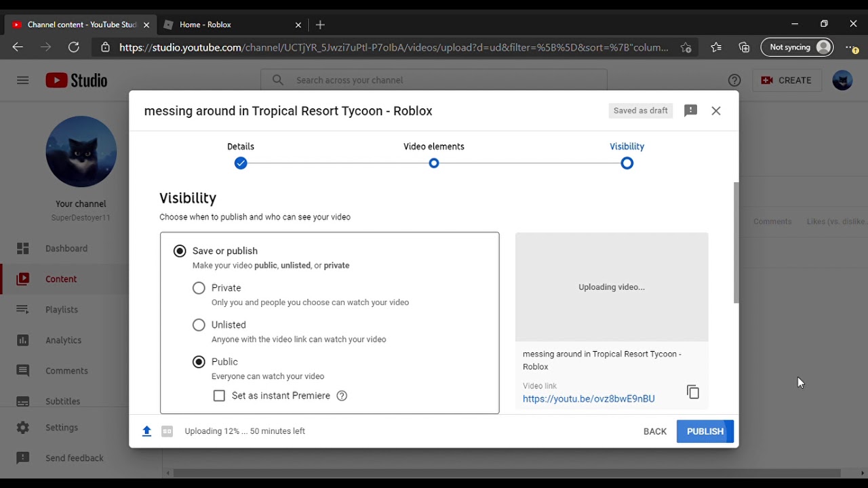This screenshot has width=868, height=488.
Task: Click the Comments speech icon in sidebar
Action: coord(23,371)
